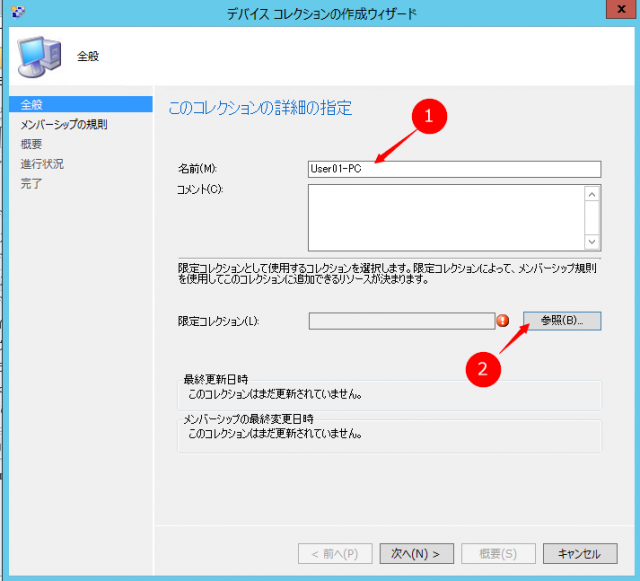Click the computer icon in the header
This screenshot has height=581, width=640.
point(38,55)
